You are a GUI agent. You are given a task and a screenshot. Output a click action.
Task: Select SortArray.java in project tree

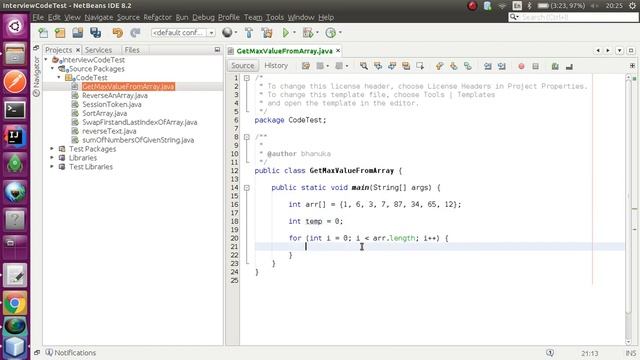tap(104, 113)
